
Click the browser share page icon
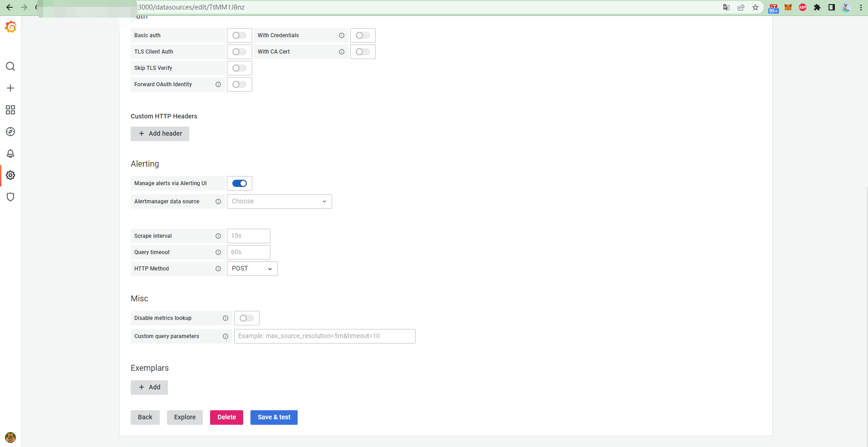pyautogui.click(x=741, y=7)
